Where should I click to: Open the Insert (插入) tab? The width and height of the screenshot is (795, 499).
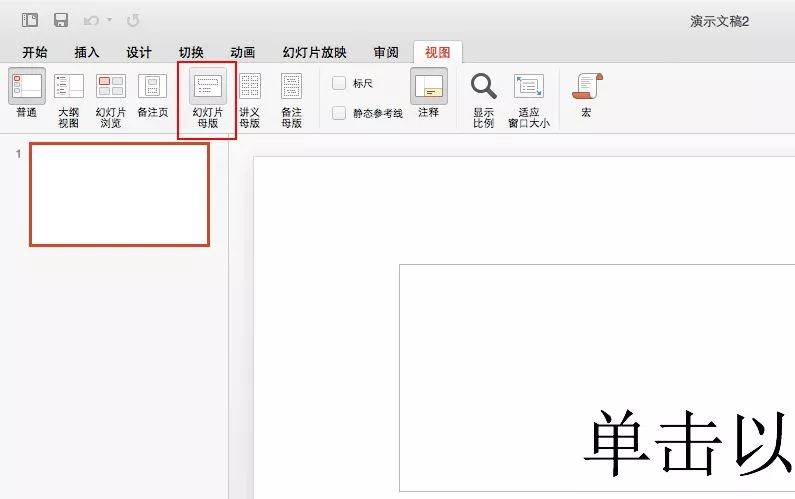pyautogui.click(x=87, y=53)
